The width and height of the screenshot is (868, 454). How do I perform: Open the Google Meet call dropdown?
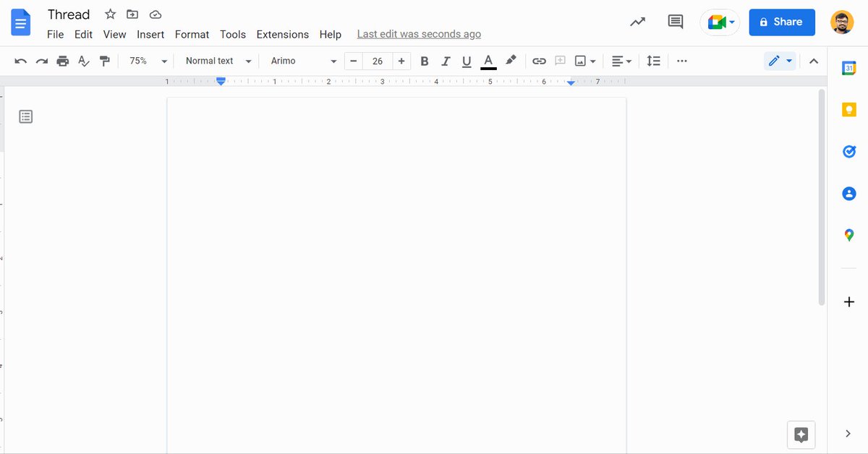click(720, 22)
